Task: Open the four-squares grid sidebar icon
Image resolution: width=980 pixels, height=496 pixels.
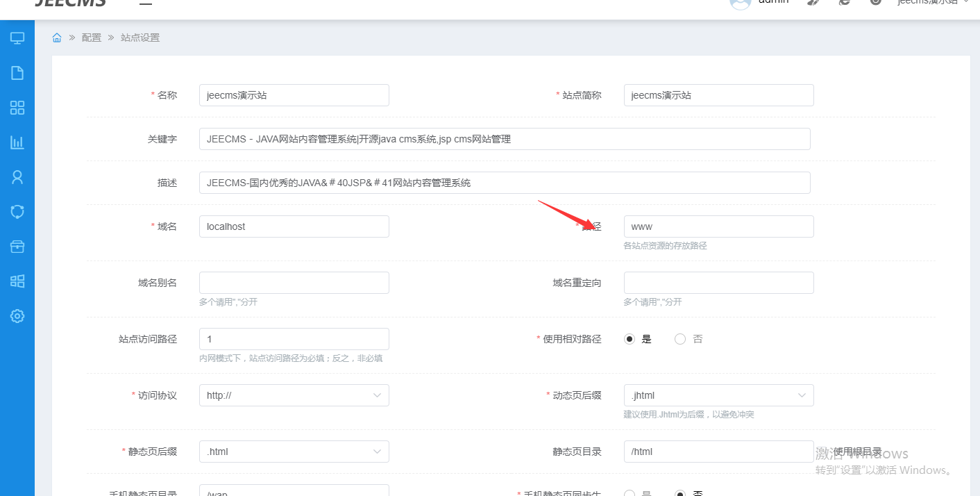Action: point(17,108)
